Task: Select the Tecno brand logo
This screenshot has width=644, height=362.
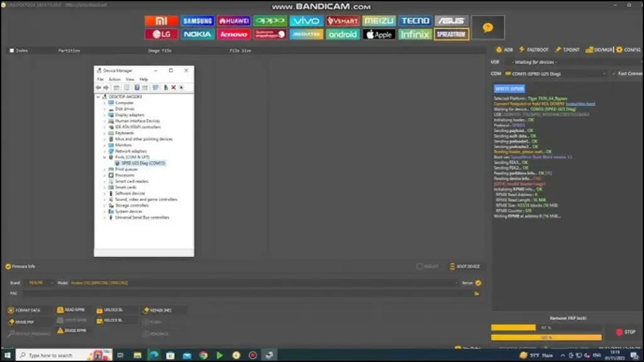Action: coord(415,21)
